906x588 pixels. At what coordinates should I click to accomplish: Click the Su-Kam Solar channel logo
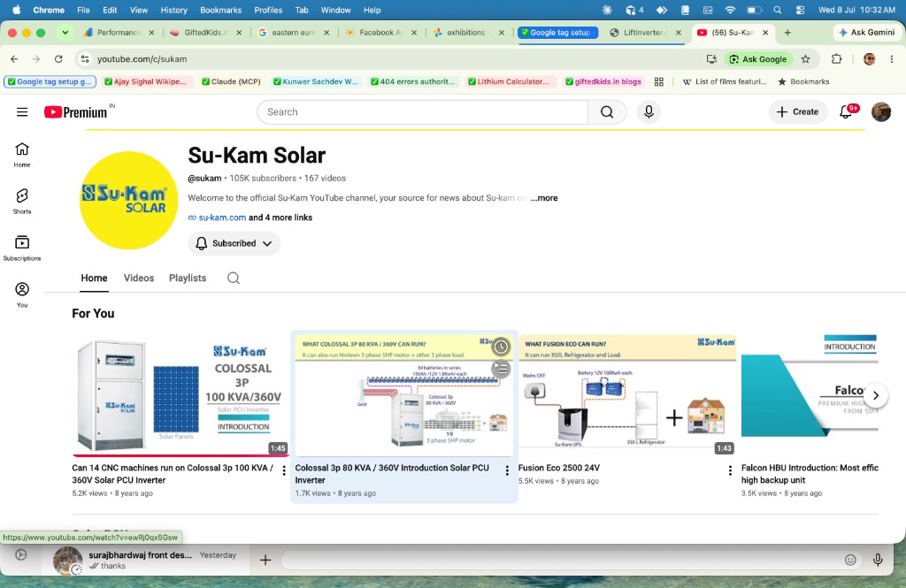[128, 201]
